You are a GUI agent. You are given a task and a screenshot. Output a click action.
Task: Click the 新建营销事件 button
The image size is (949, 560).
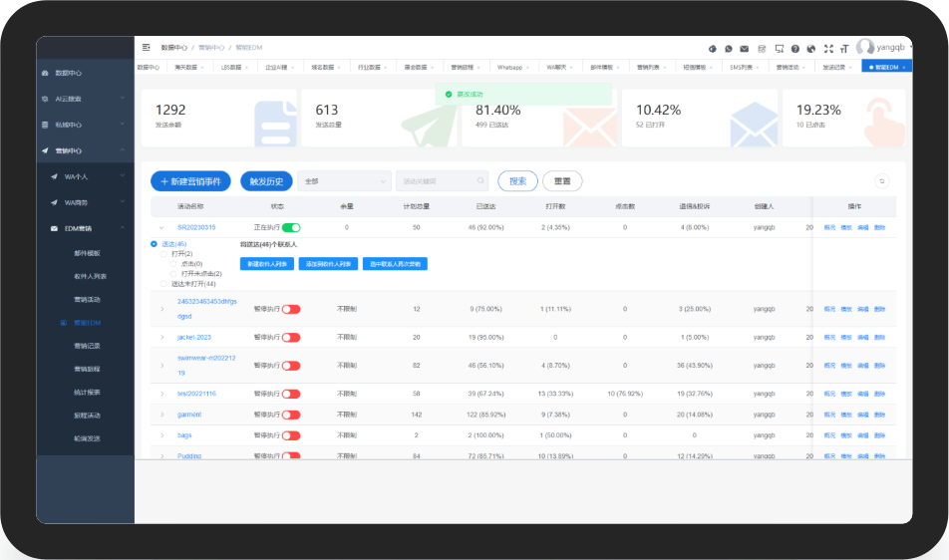pyautogui.click(x=190, y=181)
